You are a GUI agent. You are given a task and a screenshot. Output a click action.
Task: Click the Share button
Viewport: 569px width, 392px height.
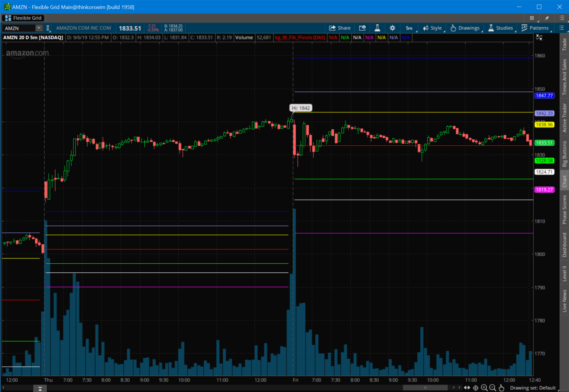(x=340, y=28)
